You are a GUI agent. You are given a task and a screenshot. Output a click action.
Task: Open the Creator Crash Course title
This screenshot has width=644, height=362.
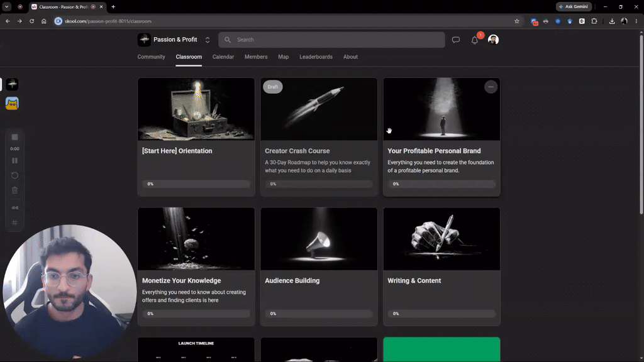tap(297, 151)
